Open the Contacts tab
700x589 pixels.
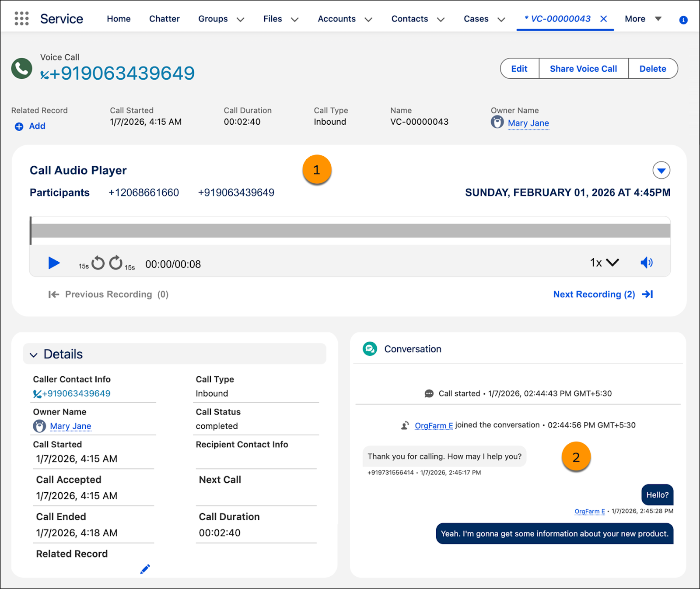click(409, 19)
